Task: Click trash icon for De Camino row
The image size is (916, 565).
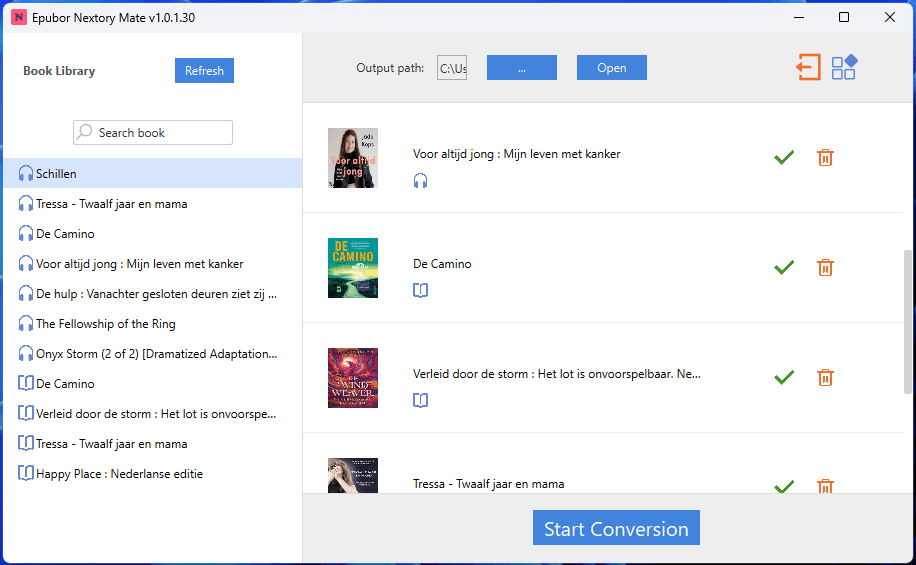Action: click(825, 267)
